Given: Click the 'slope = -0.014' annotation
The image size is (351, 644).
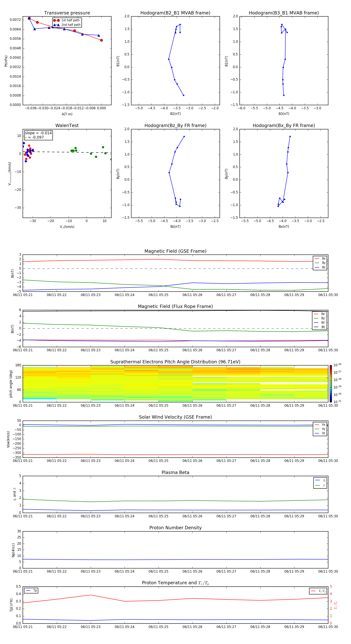Looking at the screenshot, I should point(38,133).
